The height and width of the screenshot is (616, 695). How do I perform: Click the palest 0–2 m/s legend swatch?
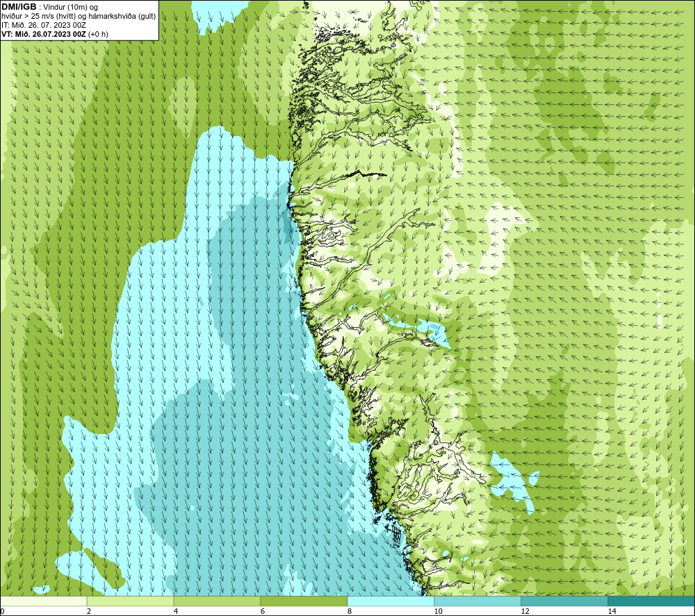click(43, 601)
